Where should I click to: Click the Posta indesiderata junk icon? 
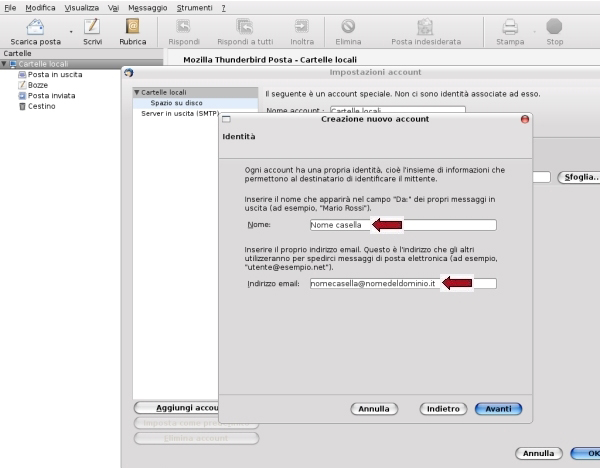[426, 26]
